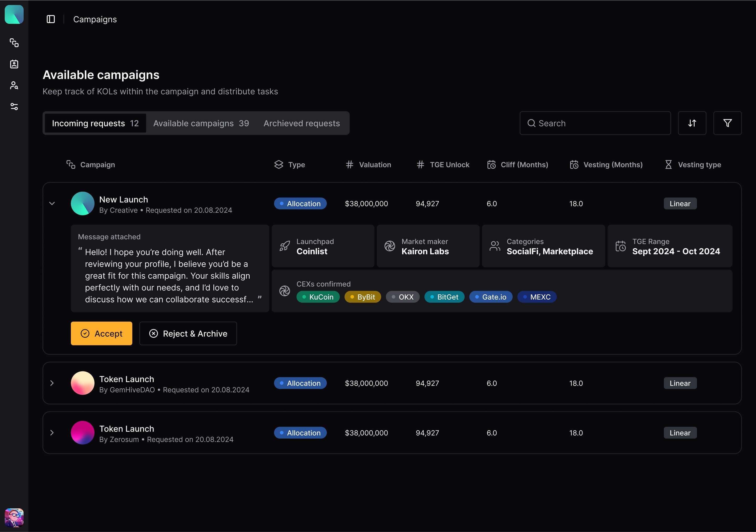Image resolution: width=756 pixels, height=532 pixels.
Task: Select the ByBit exchange tag
Action: point(363,297)
